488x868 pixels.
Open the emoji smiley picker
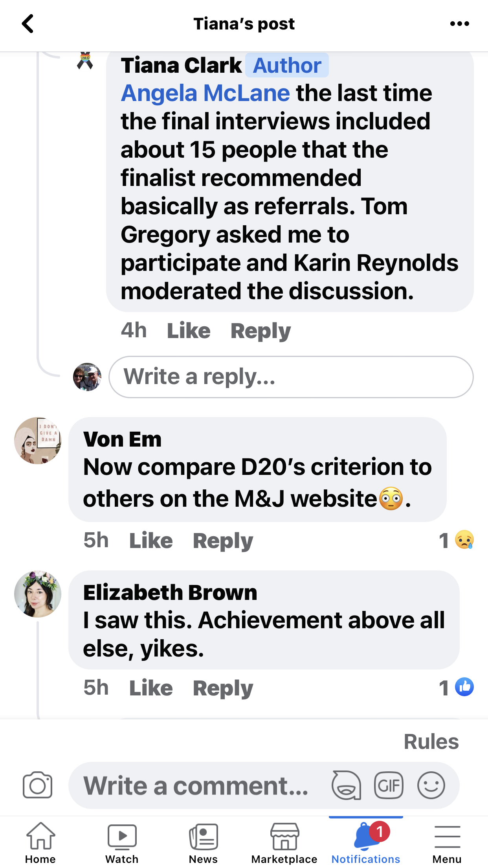pos(431,785)
